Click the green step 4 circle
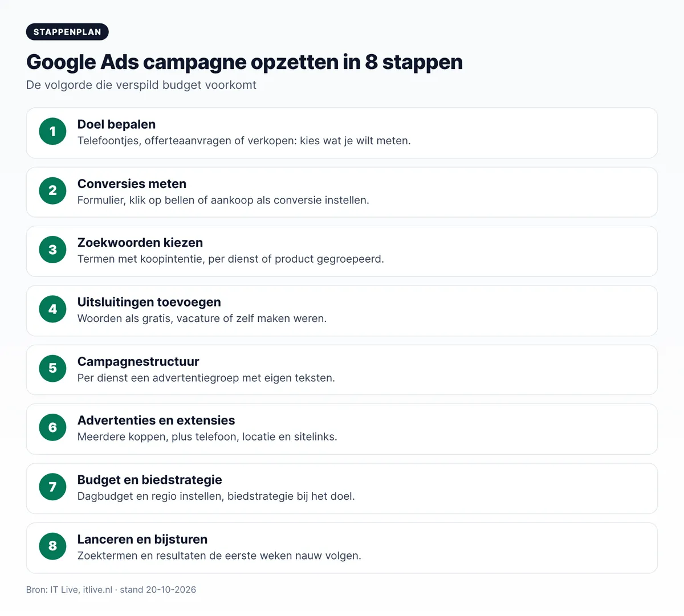The image size is (684, 616). (x=53, y=309)
